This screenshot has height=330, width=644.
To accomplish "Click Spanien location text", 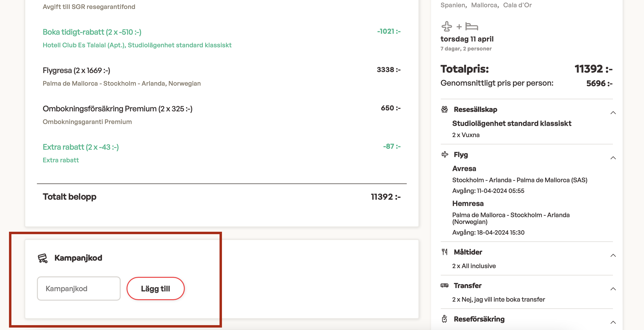I will click(x=454, y=5).
